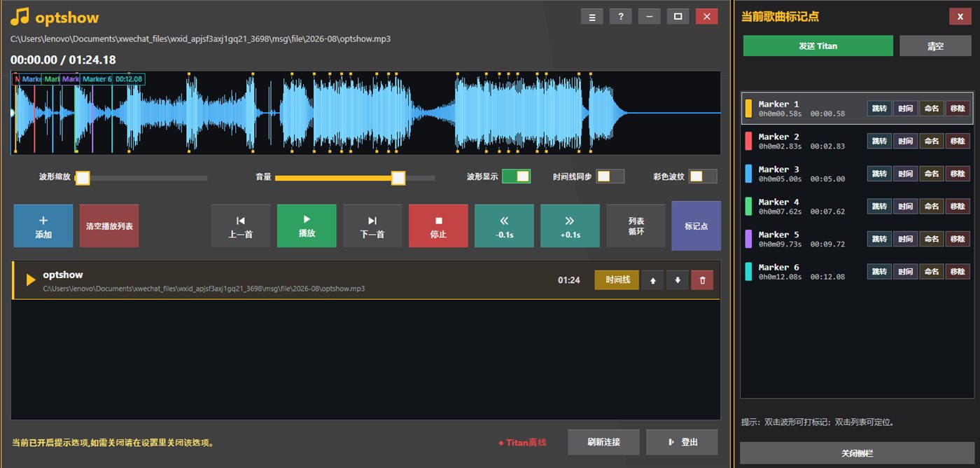Click the 00:00.00 / 01:24.18 time display
Screen dimensions: 980x468
[x=63, y=60]
